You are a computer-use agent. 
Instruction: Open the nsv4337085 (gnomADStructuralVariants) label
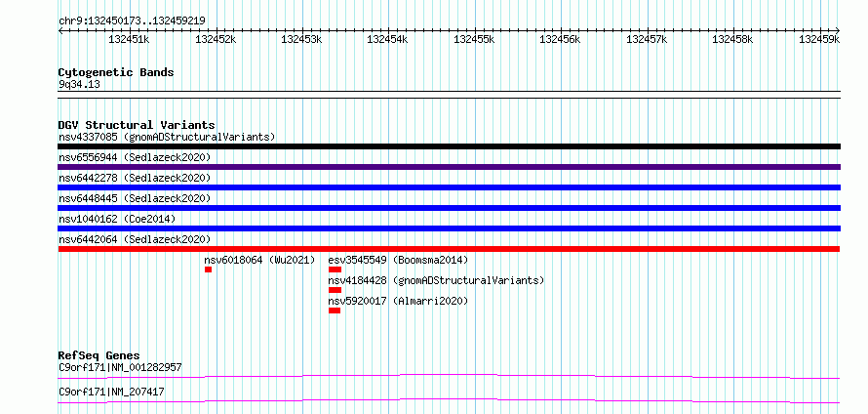pos(167,137)
